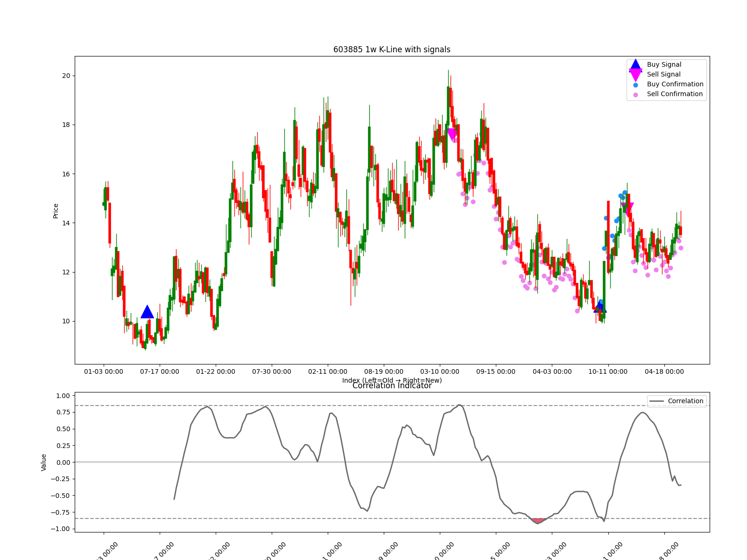The height and width of the screenshot is (560, 747).
Task: Click the price tick label '14'
Action: pyautogui.click(x=66, y=223)
